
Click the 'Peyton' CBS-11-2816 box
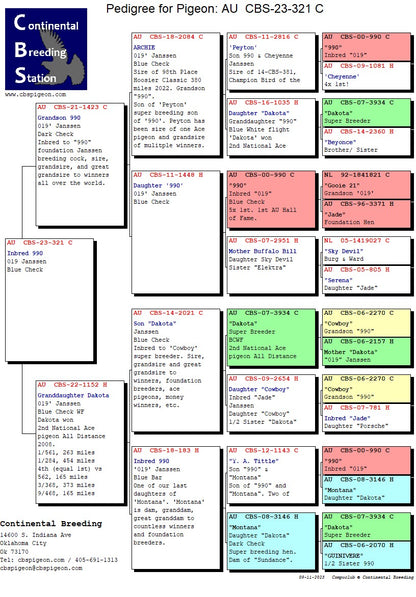tap(271, 61)
